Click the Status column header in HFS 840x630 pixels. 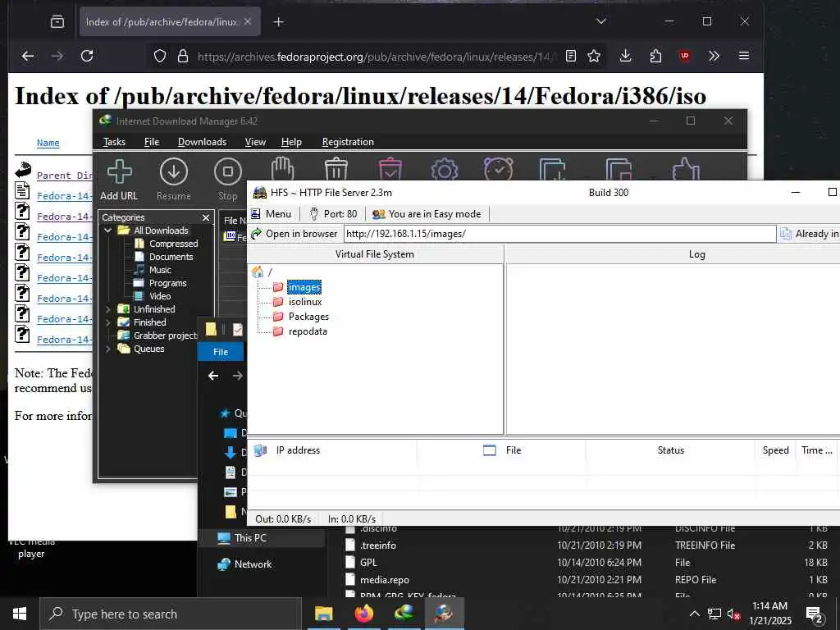tap(671, 450)
